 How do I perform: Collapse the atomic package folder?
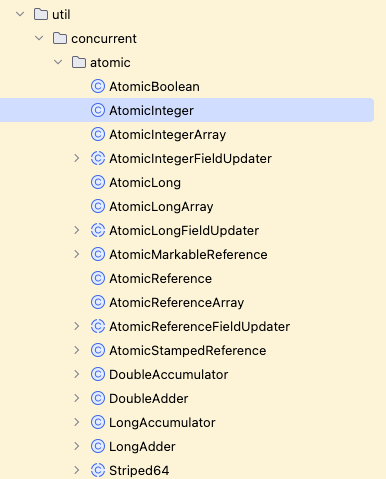58,62
